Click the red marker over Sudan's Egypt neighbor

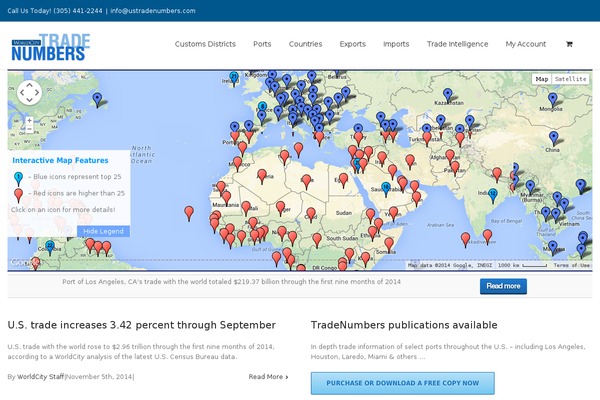(x=344, y=180)
